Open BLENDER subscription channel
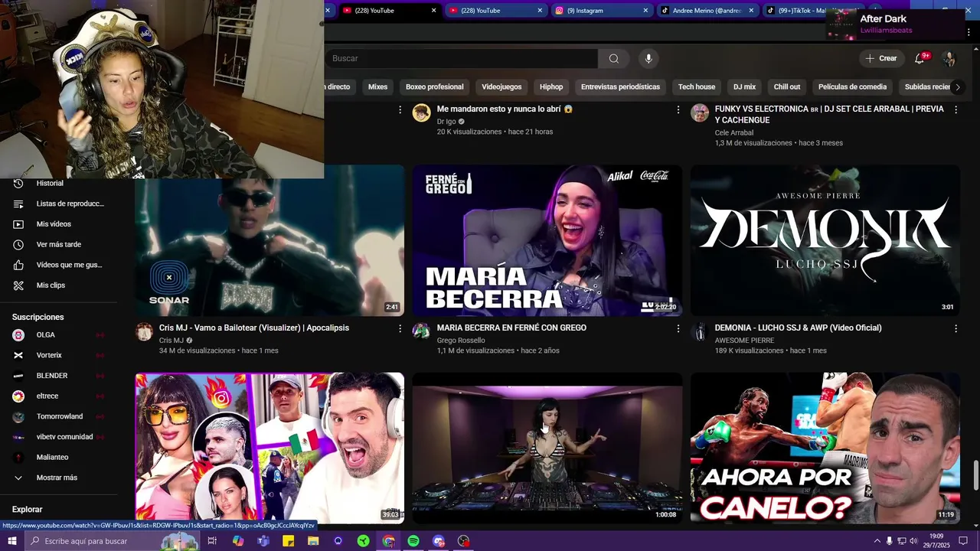Image resolution: width=980 pixels, height=551 pixels. click(x=59, y=376)
